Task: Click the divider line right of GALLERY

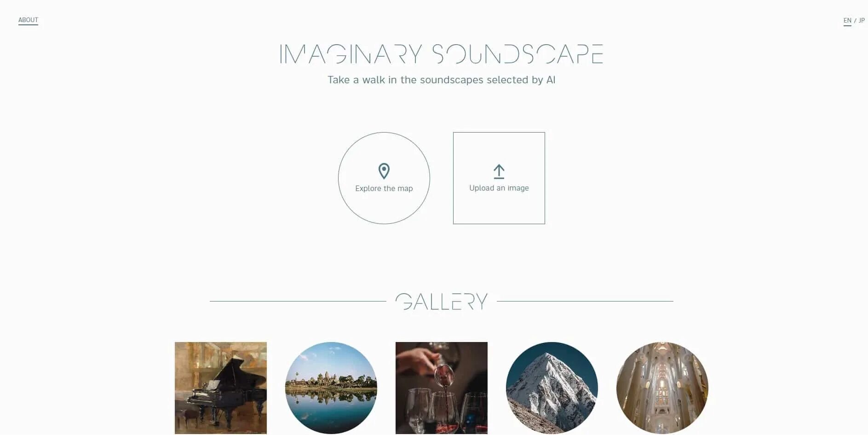Action: point(585,301)
